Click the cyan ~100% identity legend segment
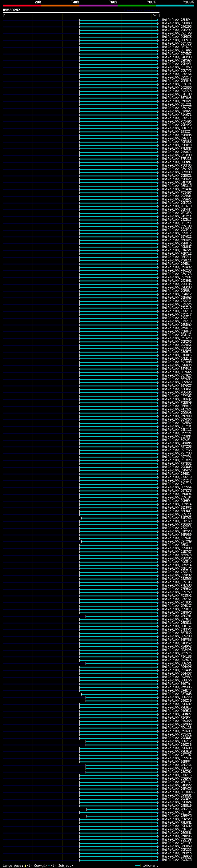Screen dimensions: 197x868 click(x=175, y=6)
